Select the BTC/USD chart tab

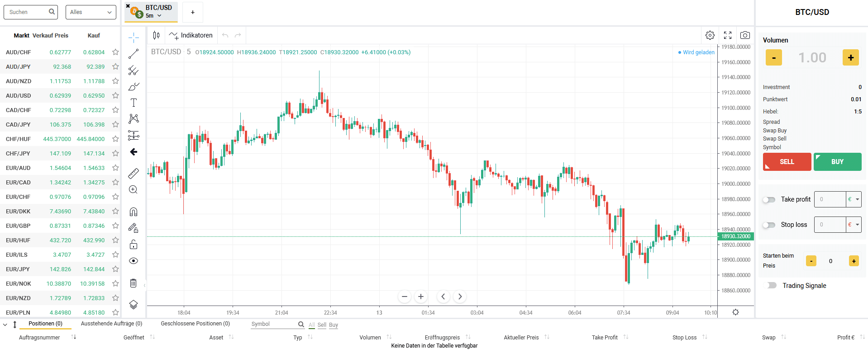pyautogui.click(x=152, y=12)
